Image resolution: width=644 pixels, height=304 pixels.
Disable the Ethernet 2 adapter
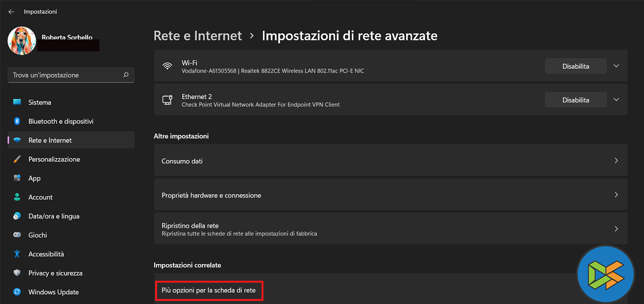576,100
